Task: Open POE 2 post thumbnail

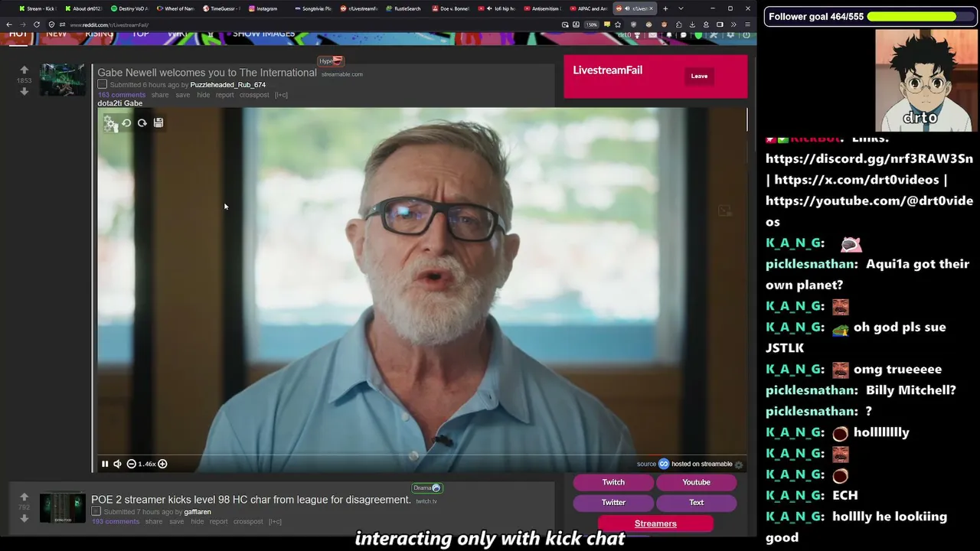Action: (x=62, y=508)
